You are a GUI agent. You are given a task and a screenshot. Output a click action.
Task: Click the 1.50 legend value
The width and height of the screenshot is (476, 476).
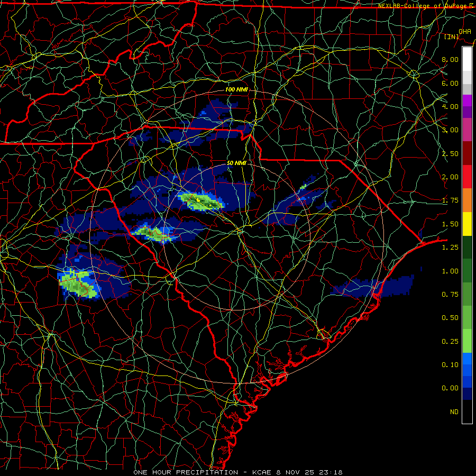450,224
